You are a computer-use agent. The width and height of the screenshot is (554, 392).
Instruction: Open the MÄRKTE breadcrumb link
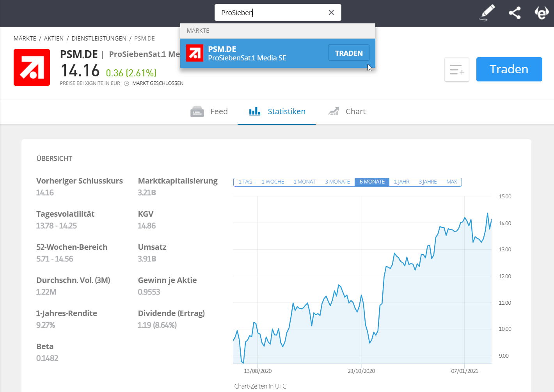pyautogui.click(x=25, y=38)
